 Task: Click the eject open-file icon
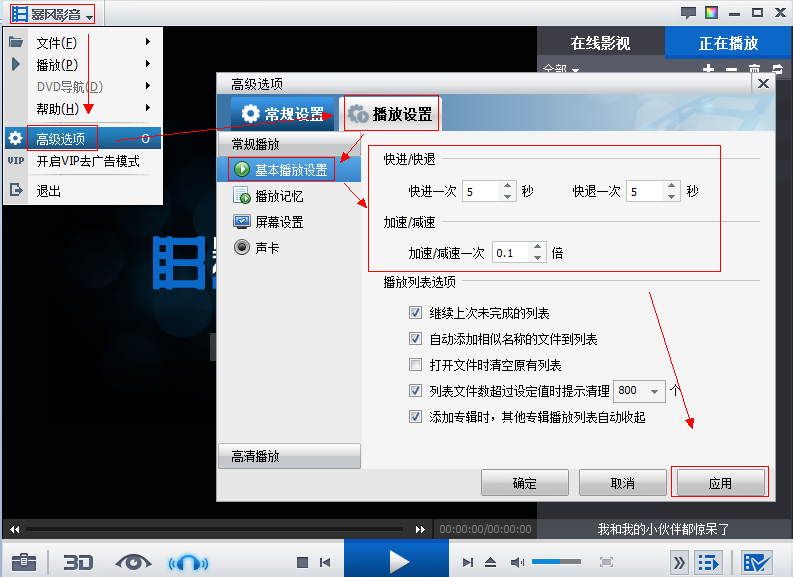coord(490,562)
